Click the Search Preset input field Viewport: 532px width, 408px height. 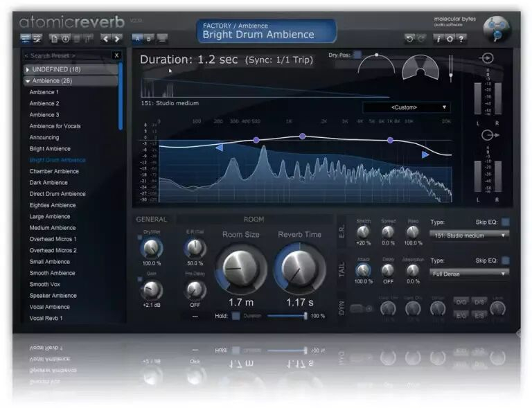[x=66, y=55]
